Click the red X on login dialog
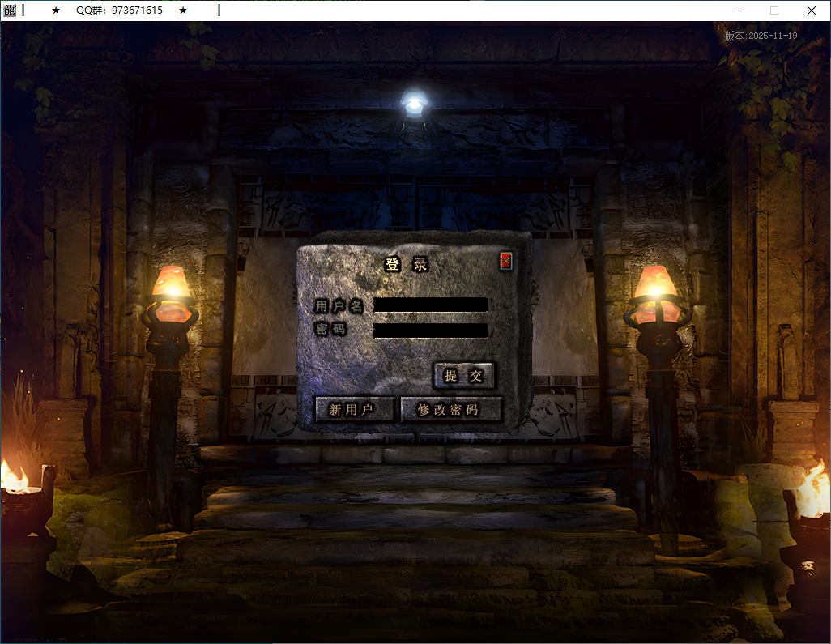Screen dimensions: 831x644 506,261
